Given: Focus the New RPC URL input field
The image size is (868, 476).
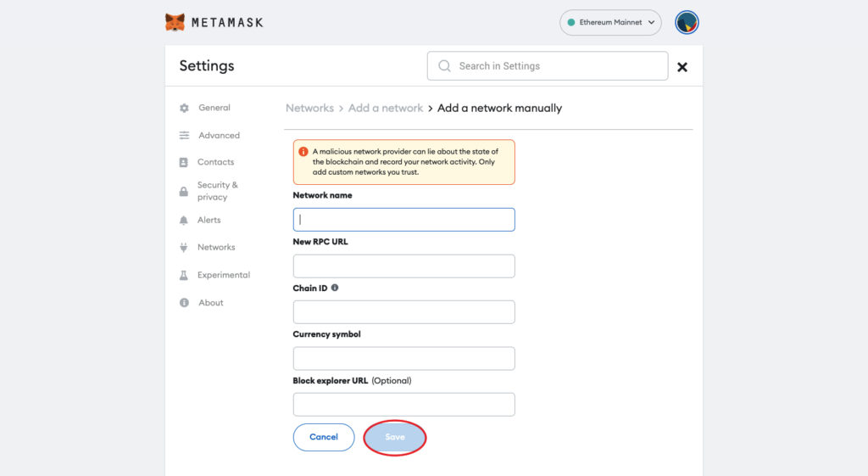Looking at the screenshot, I should coord(404,266).
